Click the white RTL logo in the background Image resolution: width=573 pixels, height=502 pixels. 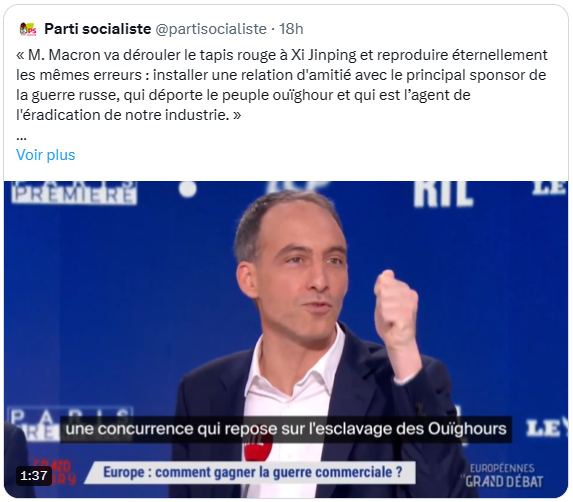coord(443,194)
